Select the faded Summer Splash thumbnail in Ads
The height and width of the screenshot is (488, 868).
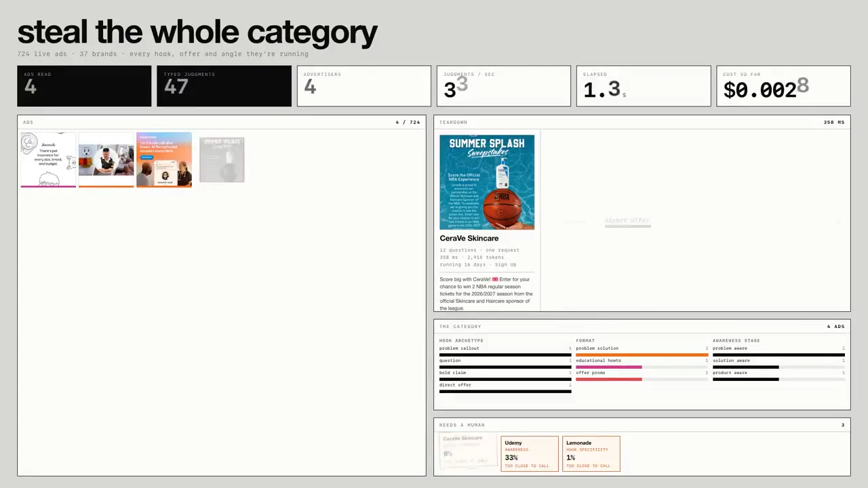(222, 160)
